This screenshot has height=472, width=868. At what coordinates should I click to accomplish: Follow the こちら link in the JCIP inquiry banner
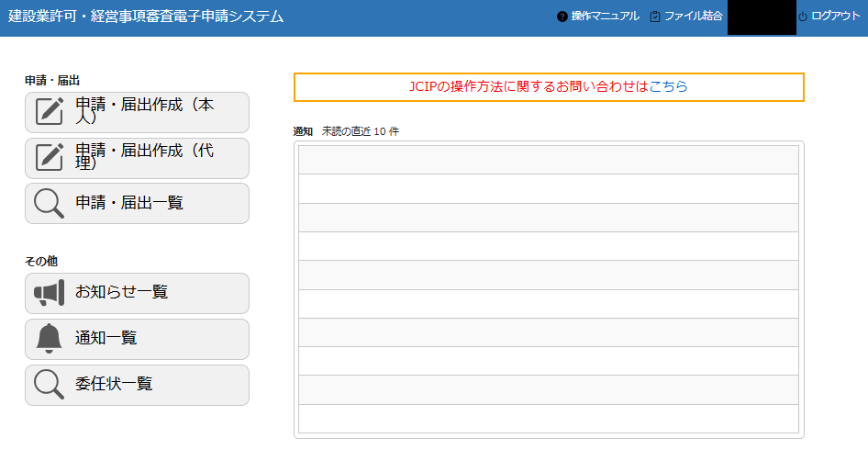coord(668,87)
